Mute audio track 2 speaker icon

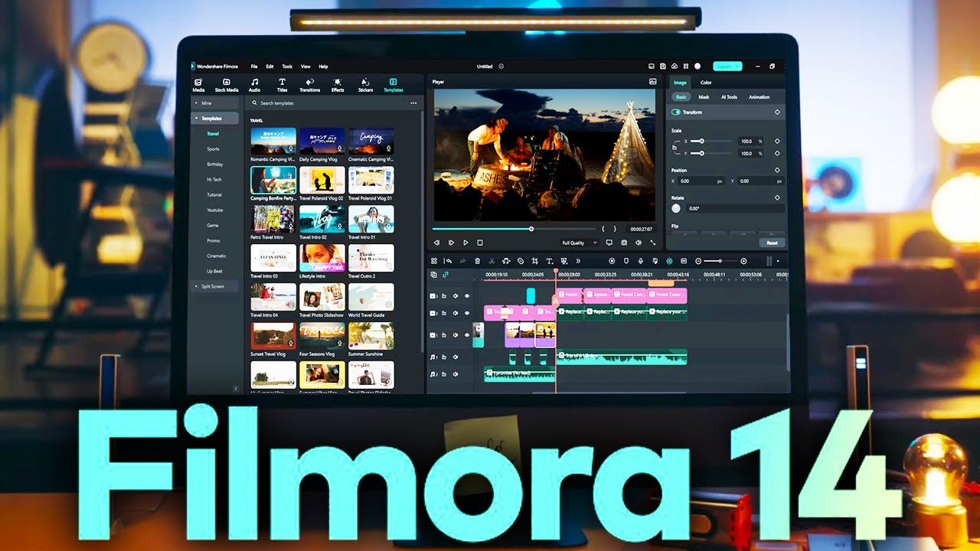[x=456, y=374]
